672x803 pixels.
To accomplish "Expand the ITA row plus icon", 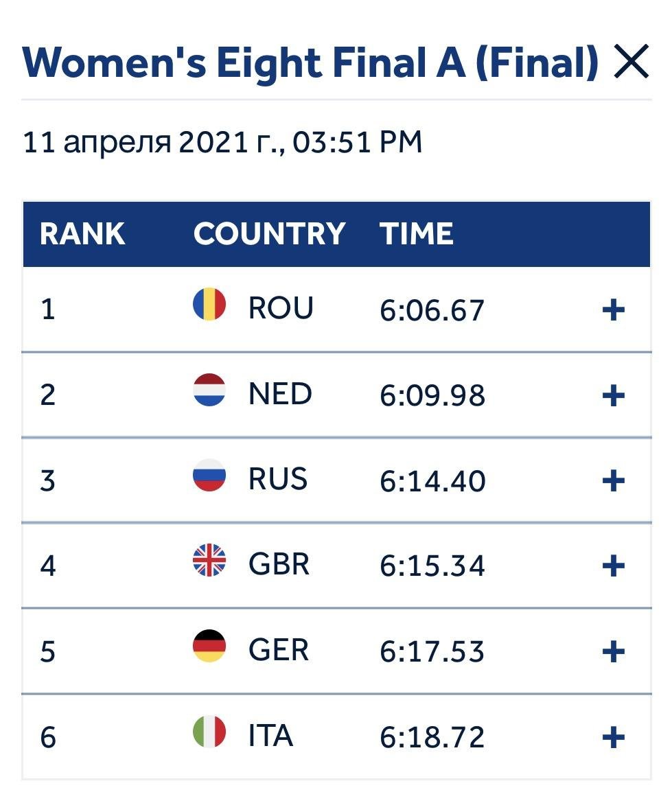I will (613, 737).
